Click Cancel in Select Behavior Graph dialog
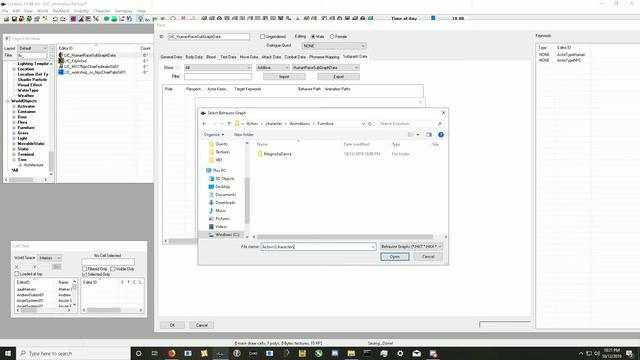Viewport: 640px width, 360px height. [428, 257]
